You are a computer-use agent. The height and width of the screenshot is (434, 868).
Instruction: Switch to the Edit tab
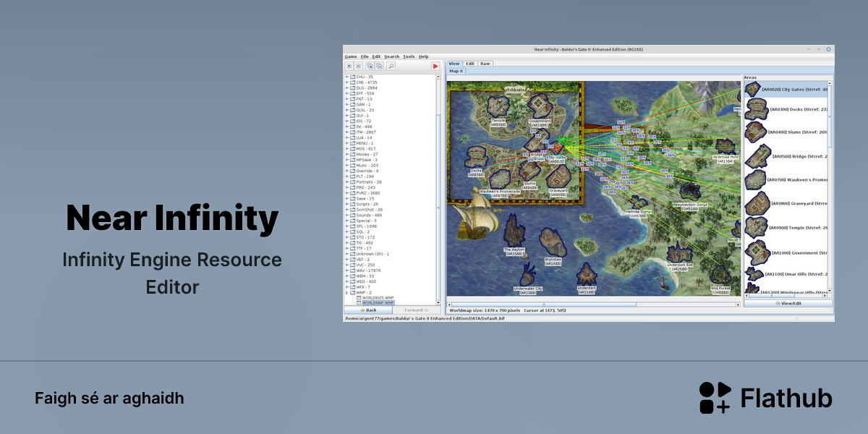[x=470, y=64]
